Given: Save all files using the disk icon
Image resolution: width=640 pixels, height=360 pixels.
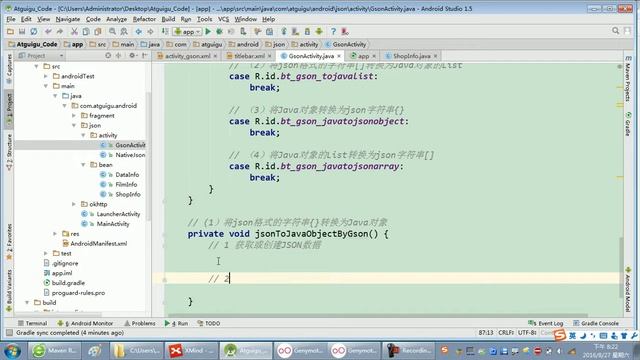Looking at the screenshot, I should (x=22, y=31).
